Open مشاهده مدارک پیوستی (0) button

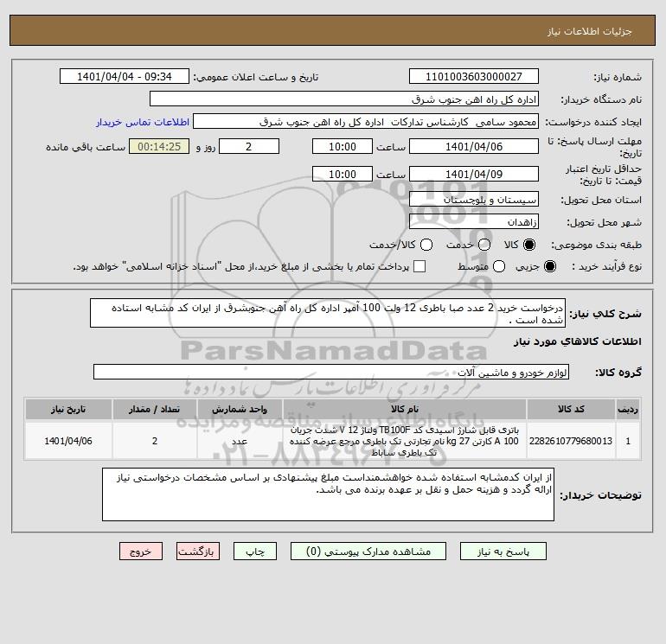click(368, 552)
